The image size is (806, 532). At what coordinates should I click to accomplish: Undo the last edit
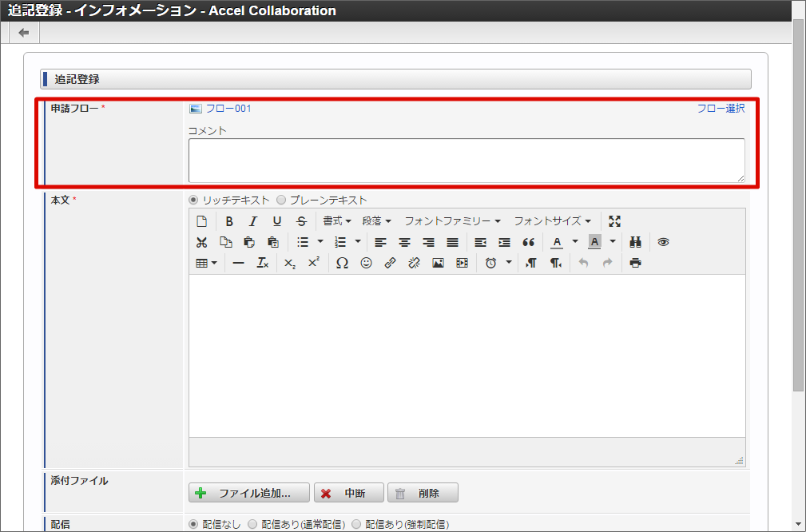tap(584, 263)
